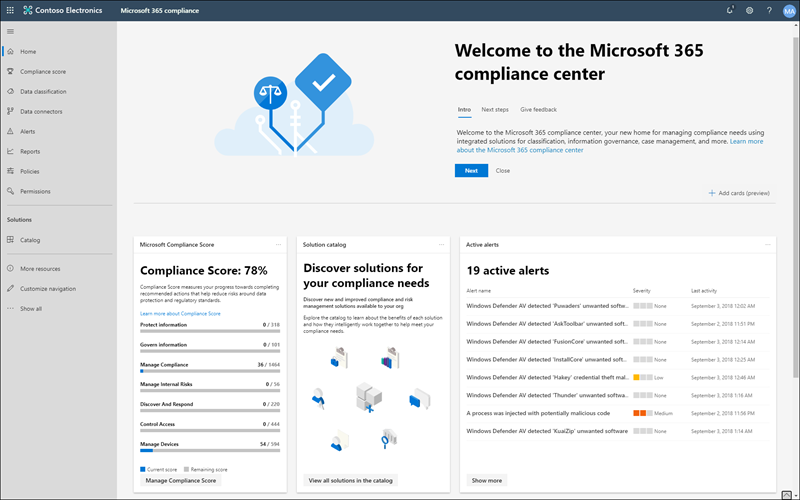Screen dimensions: 800x500
Task: Click the Low severity indicator
Action: pos(648,378)
